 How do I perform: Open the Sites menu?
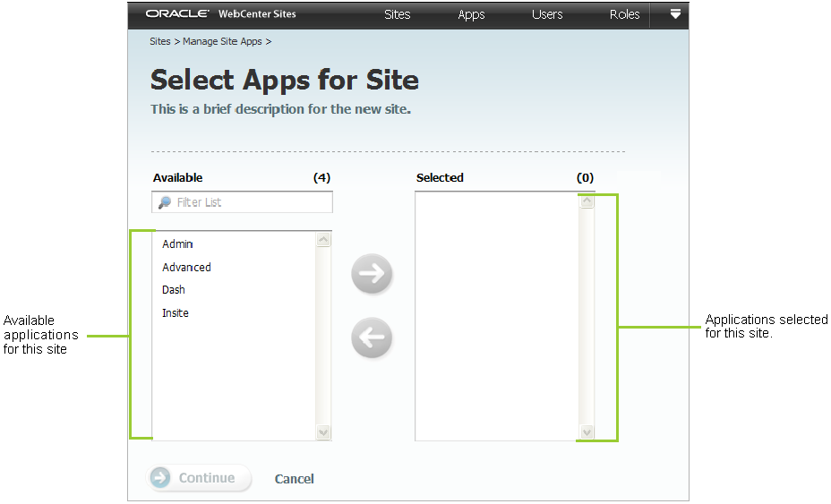coord(397,14)
